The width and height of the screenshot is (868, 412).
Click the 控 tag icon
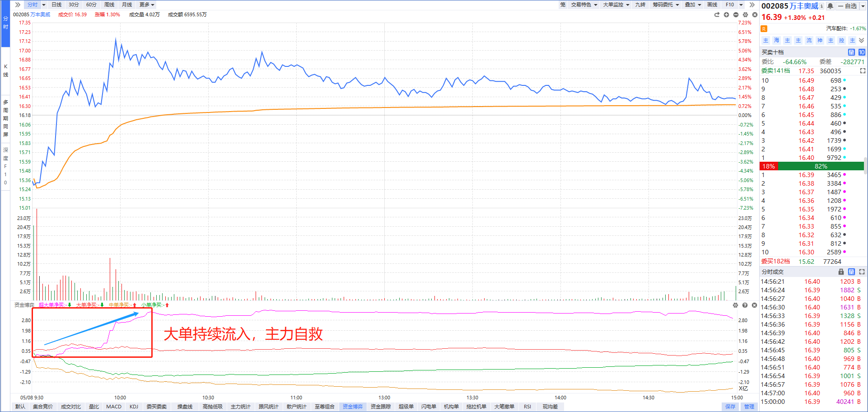point(841,41)
